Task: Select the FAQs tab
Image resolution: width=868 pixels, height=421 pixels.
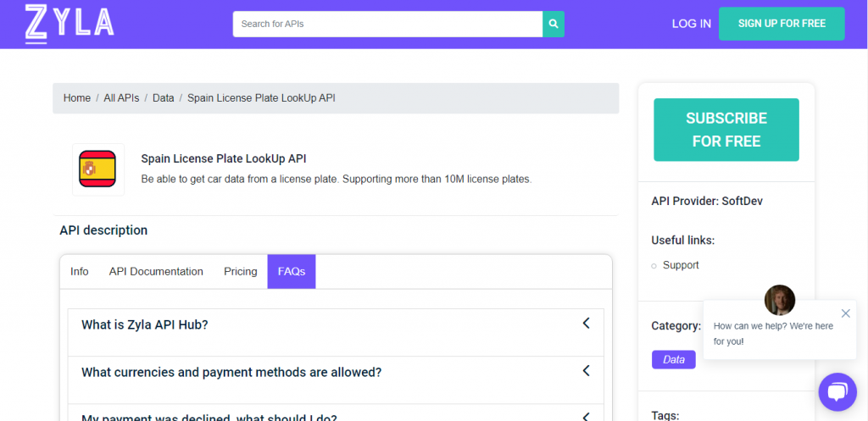Action: [x=292, y=272]
